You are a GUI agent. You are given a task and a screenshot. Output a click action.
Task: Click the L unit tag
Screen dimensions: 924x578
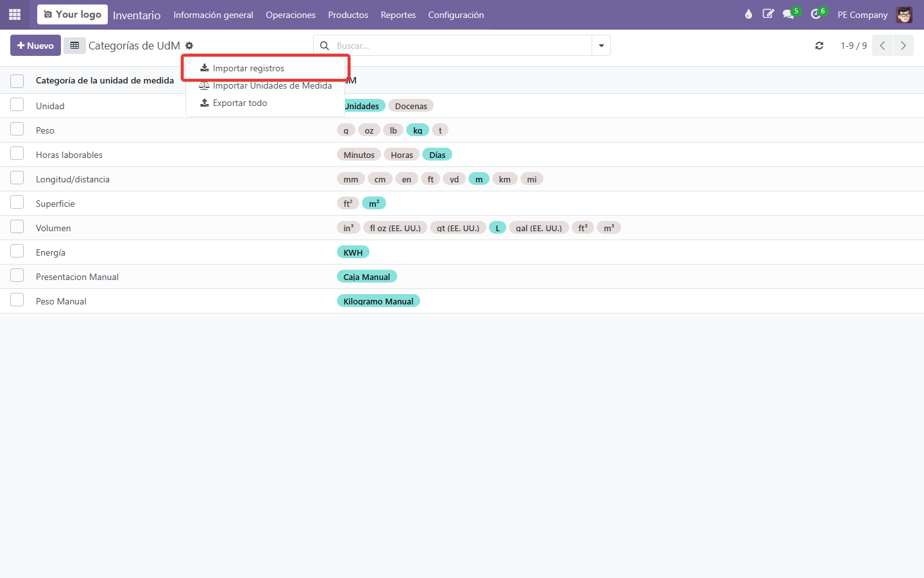pos(497,228)
